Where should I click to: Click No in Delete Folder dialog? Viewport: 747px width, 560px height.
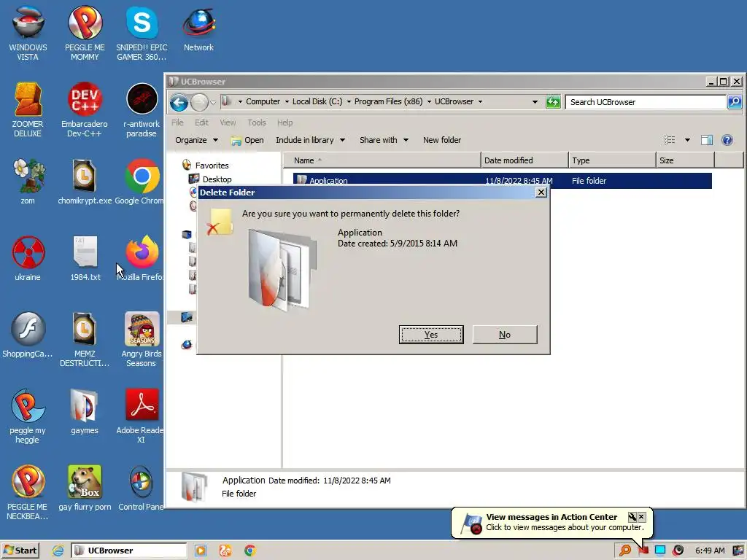[505, 334]
